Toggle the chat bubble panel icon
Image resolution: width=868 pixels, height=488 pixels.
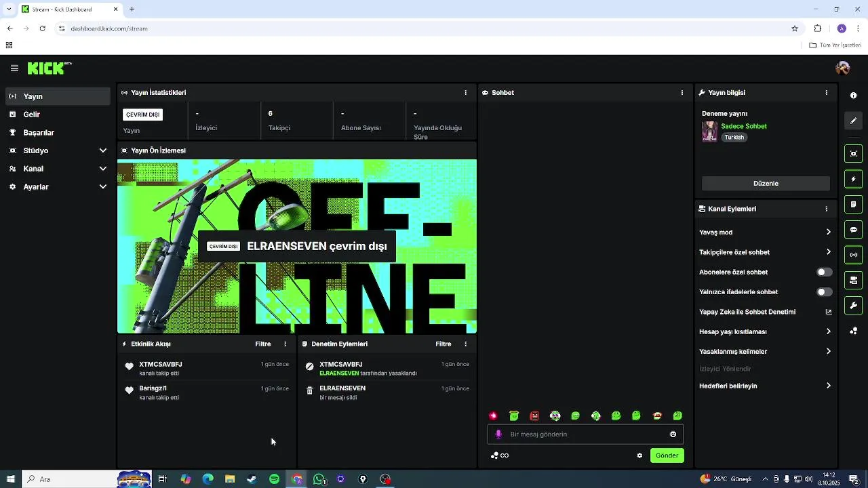[x=854, y=230]
